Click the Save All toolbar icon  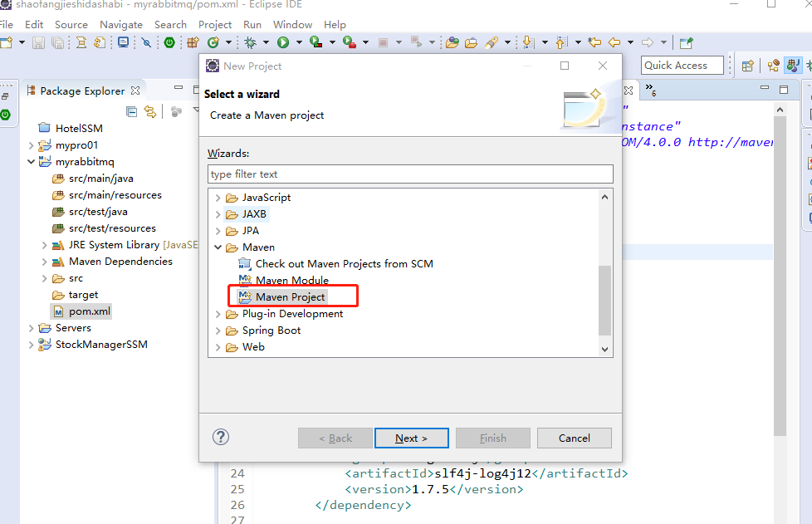click(x=57, y=43)
